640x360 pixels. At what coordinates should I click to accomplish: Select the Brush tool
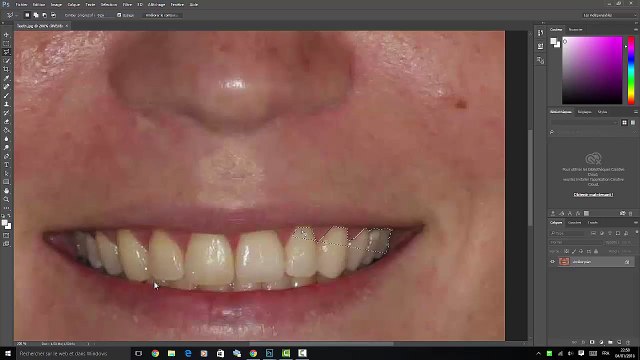pyautogui.click(x=7, y=96)
